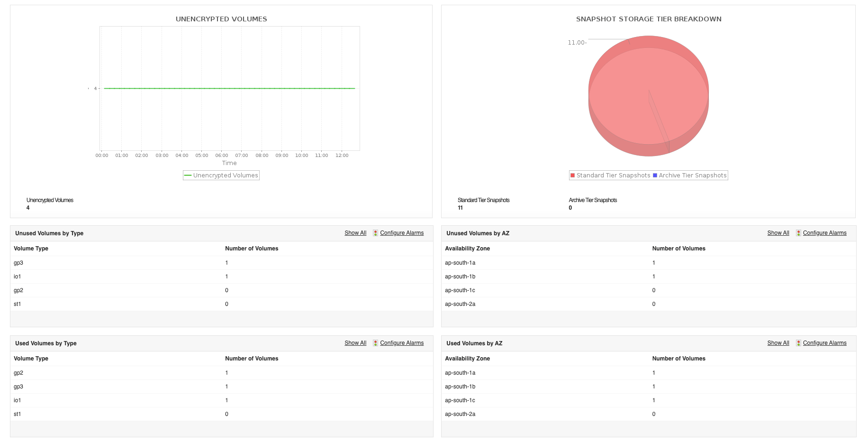This screenshot has height=443, width=868.
Task: Click the blue Archive Tier Snapshots legend swatch
Action: click(x=655, y=175)
